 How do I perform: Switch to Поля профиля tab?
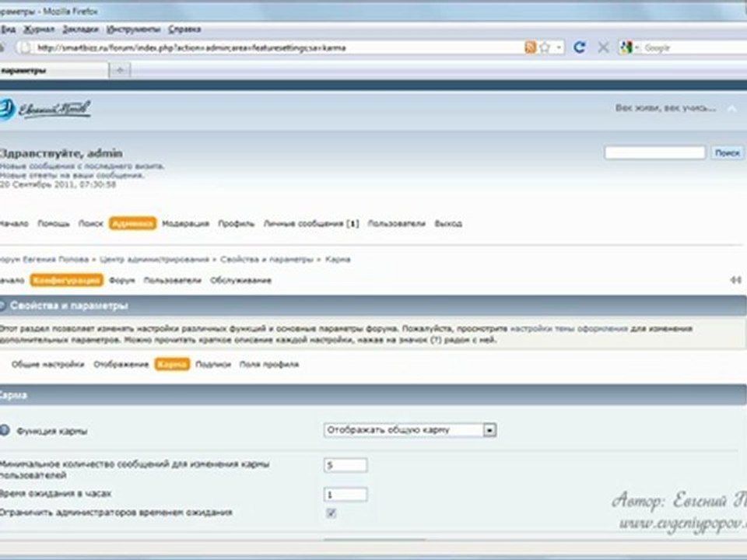269,364
